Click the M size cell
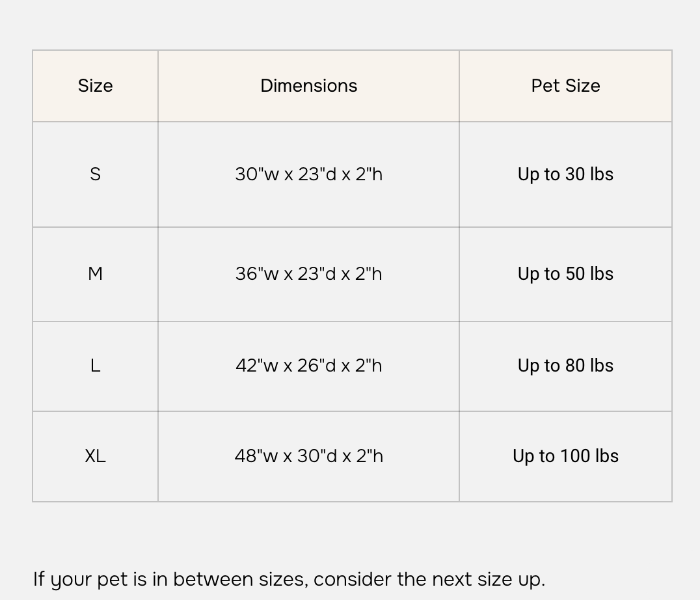Viewport: 700px width, 600px height. click(95, 274)
